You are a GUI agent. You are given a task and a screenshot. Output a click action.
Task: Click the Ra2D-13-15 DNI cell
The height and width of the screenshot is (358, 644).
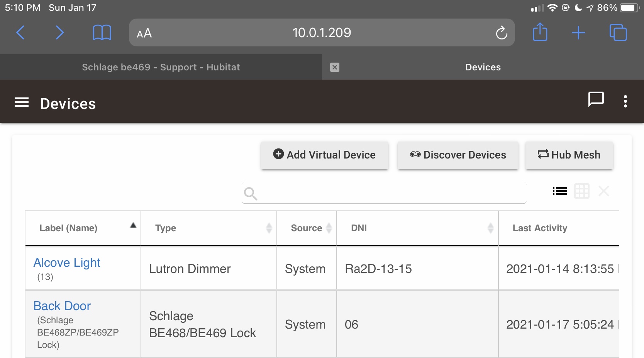tap(417, 269)
